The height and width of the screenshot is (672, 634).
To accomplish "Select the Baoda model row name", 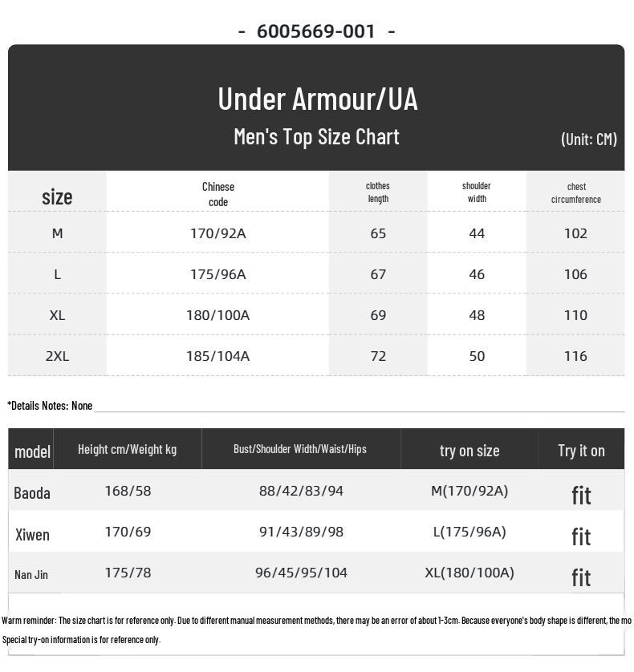I will (x=32, y=493).
